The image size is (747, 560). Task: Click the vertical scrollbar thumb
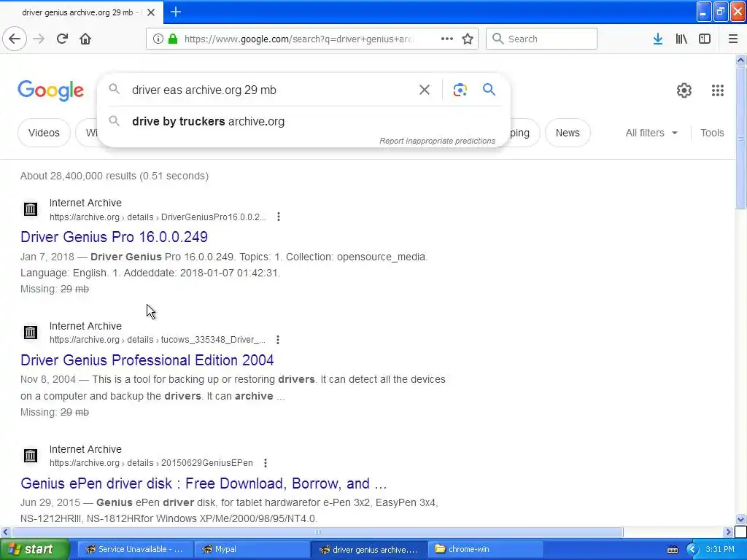click(x=740, y=137)
